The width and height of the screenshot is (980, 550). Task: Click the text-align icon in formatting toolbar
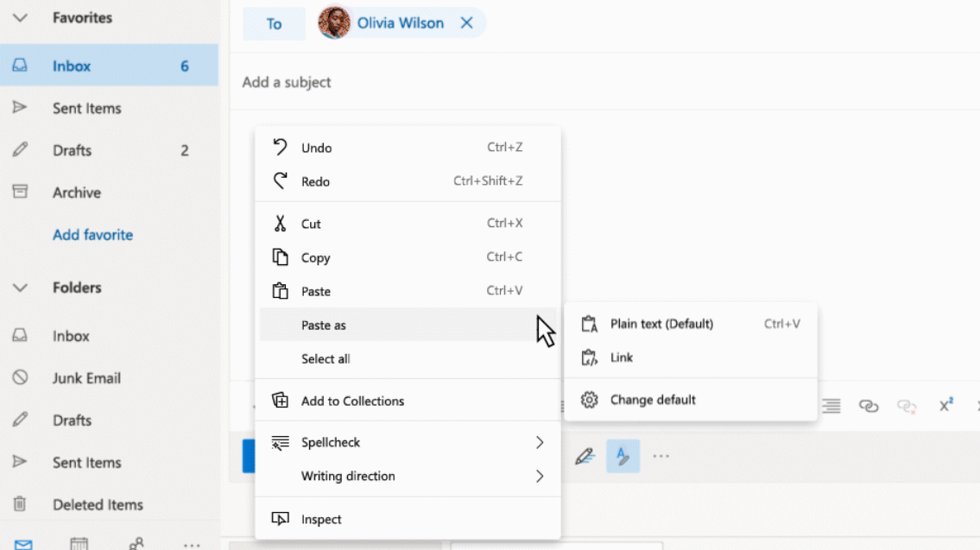tap(831, 406)
